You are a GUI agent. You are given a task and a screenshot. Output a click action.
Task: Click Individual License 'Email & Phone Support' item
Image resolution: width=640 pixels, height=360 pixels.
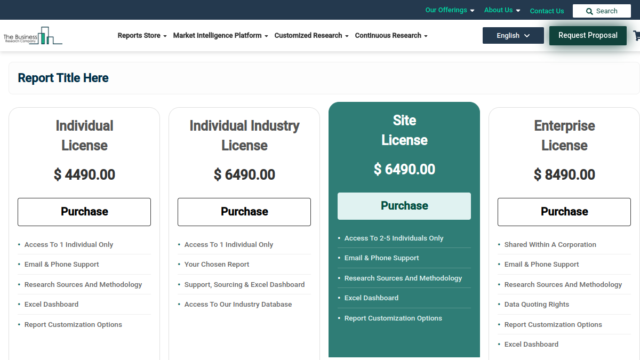click(x=61, y=264)
